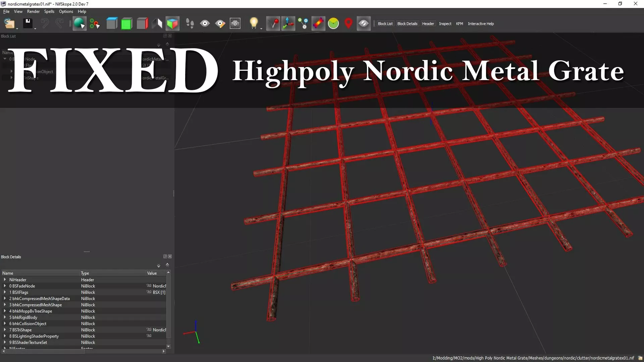Click the plain eye load view icon
This screenshot has height=362, width=644.
pos(205,23)
